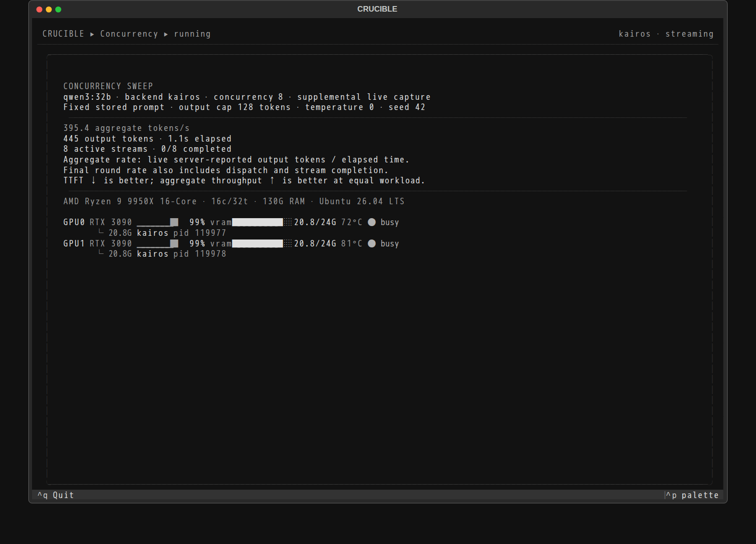This screenshot has width=756, height=544.
Task: Open the ^p palette command
Action: point(692,495)
